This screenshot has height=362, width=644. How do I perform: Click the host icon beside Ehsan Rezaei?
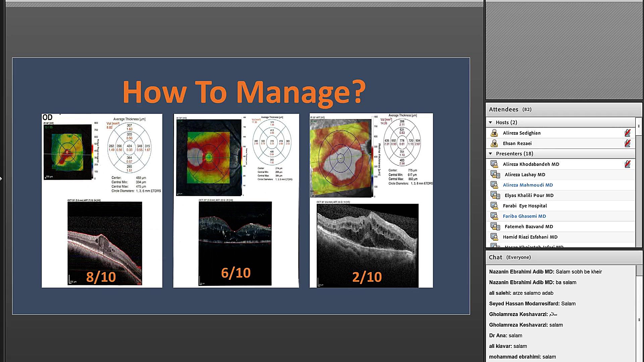click(x=494, y=143)
